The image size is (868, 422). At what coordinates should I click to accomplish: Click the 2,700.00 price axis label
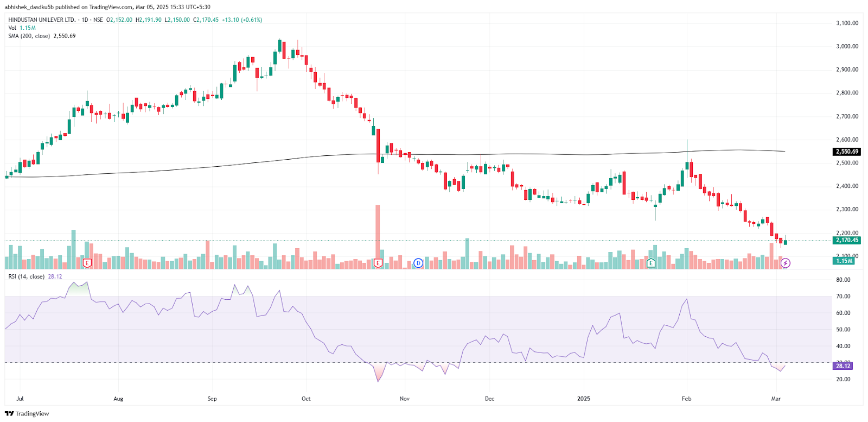(847, 116)
